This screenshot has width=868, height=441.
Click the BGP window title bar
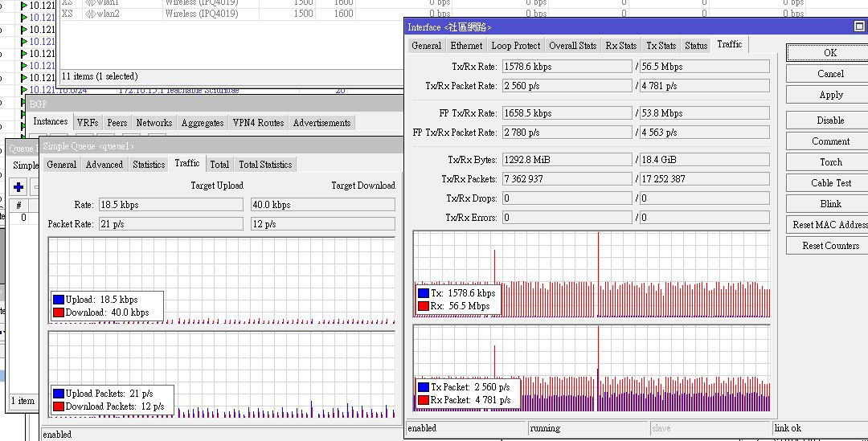click(215, 104)
